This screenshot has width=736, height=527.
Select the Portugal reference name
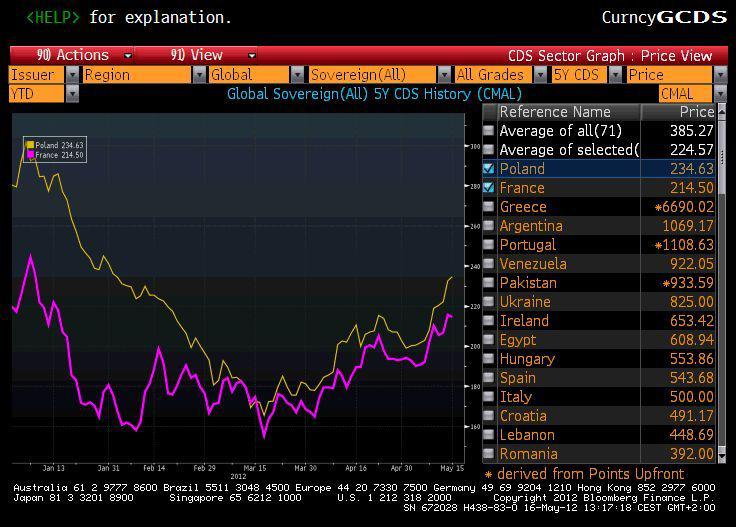[x=528, y=245]
